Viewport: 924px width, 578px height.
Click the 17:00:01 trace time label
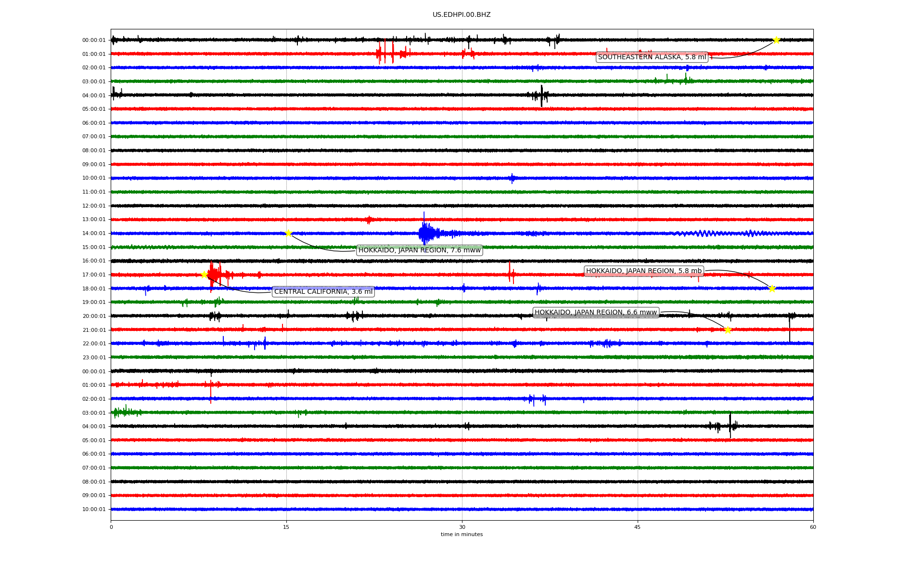click(x=93, y=275)
